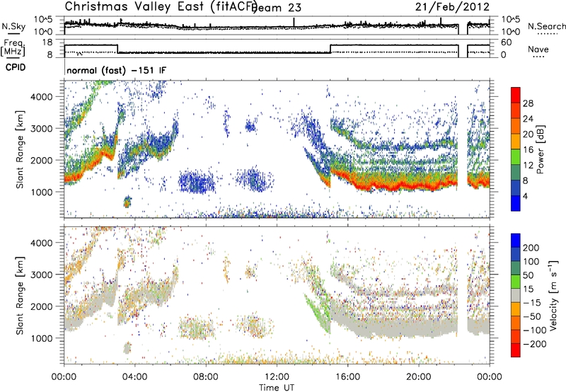Click the small echo blob near 03:30, power panel
The width and height of the screenshot is (566, 392).
[x=127, y=202]
